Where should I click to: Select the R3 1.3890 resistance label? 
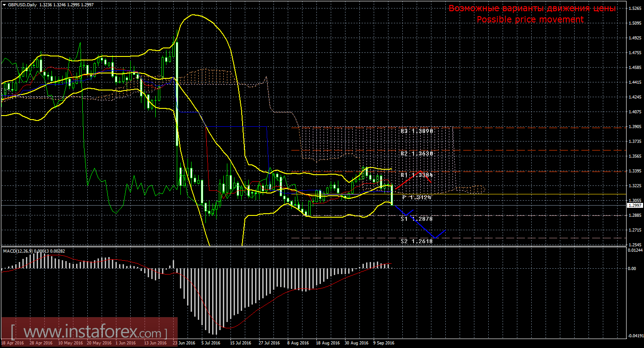tap(417, 132)
